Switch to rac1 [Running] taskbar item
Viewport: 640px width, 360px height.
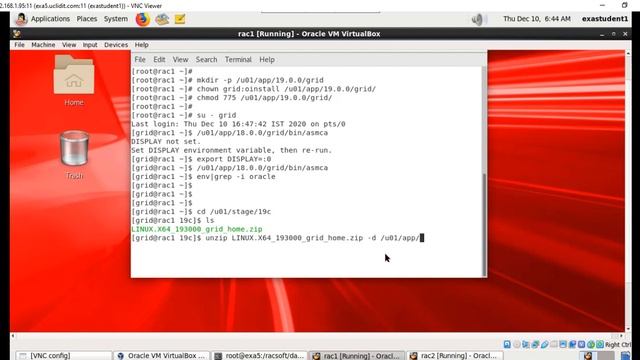tap(357, 356)
